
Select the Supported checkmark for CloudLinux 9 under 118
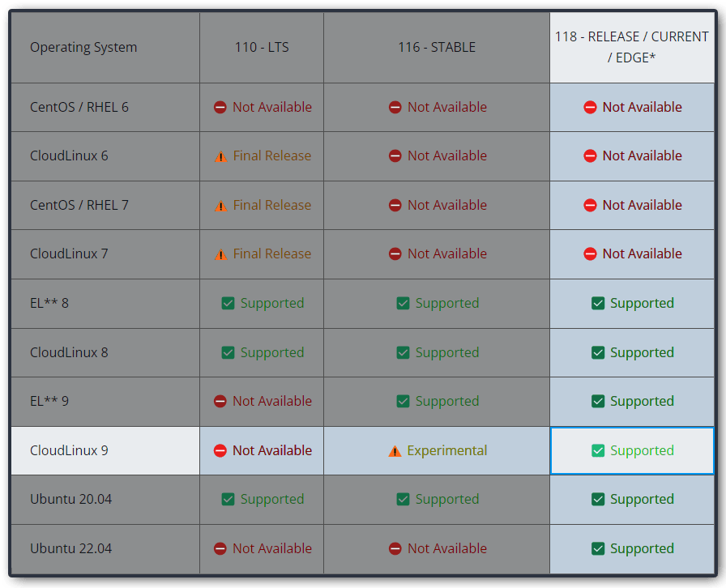tap(598, 450)
